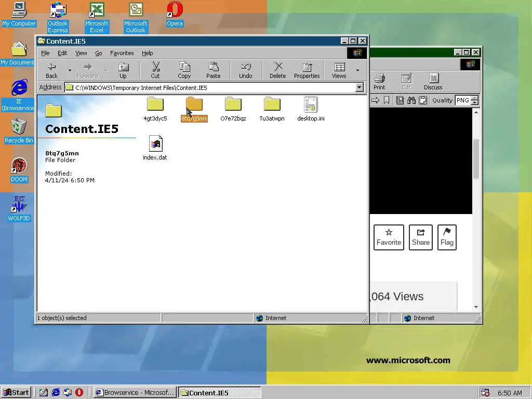Click Print in the Browservice window
The width and height of the screenshot is (532, 399).
point(379,82)
